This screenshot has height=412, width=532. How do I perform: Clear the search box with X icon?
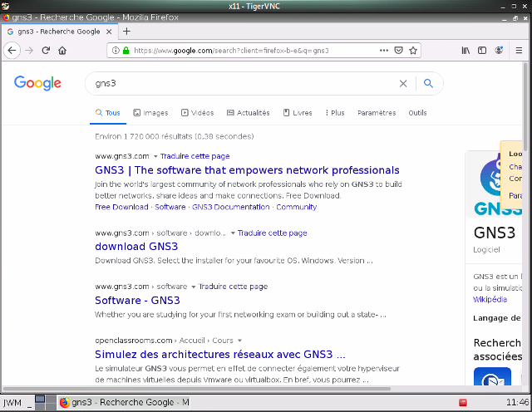point(403,83)
